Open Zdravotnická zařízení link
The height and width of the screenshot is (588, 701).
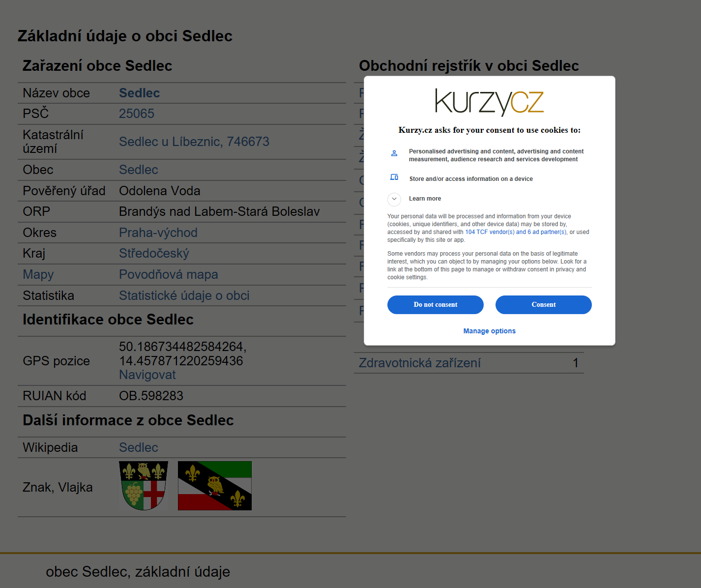point(419,363)
